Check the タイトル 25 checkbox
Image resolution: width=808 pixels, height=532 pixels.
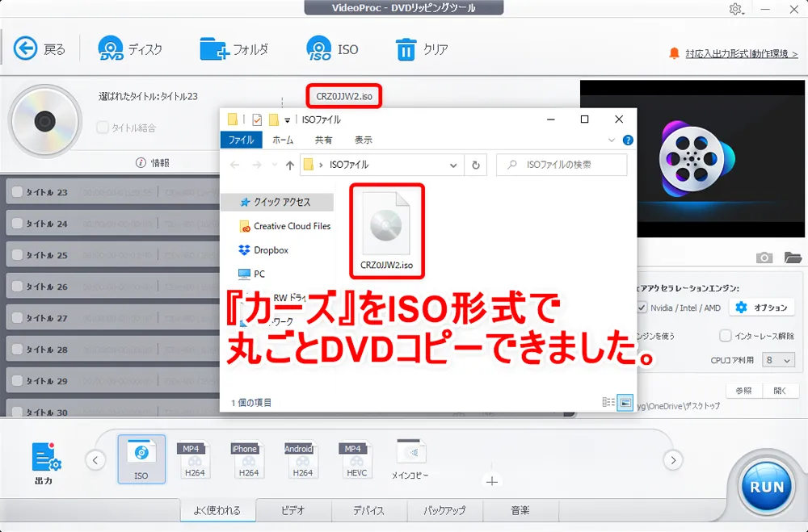coord(17,254)
